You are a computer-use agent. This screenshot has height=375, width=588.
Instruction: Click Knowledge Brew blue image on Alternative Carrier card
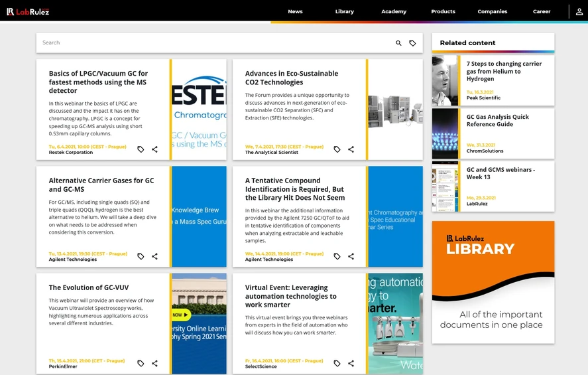click(x=199, y=216)
